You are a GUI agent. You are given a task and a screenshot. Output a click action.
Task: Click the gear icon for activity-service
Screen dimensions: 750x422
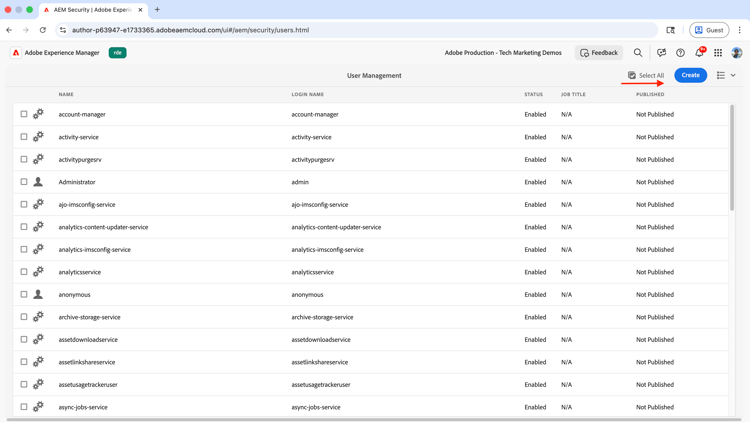(38, 136)
